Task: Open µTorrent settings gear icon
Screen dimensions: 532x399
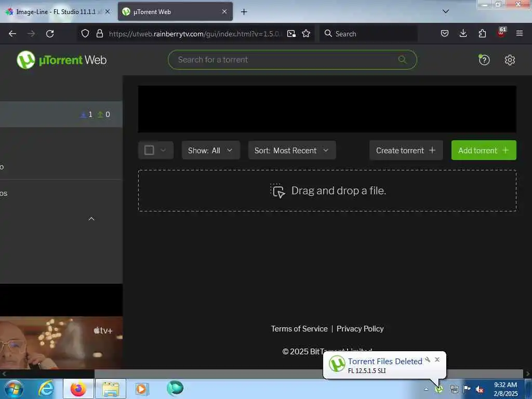Action: (510, 60)
